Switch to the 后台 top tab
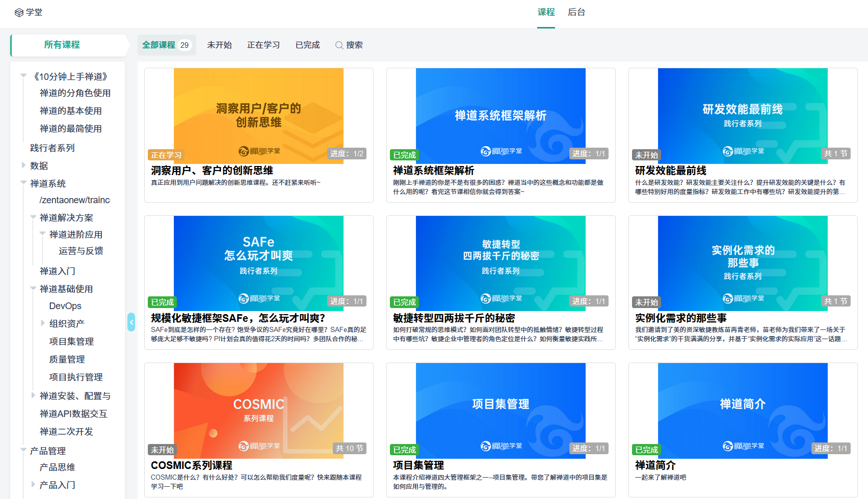The image size is (868, 499). (576, 12)
